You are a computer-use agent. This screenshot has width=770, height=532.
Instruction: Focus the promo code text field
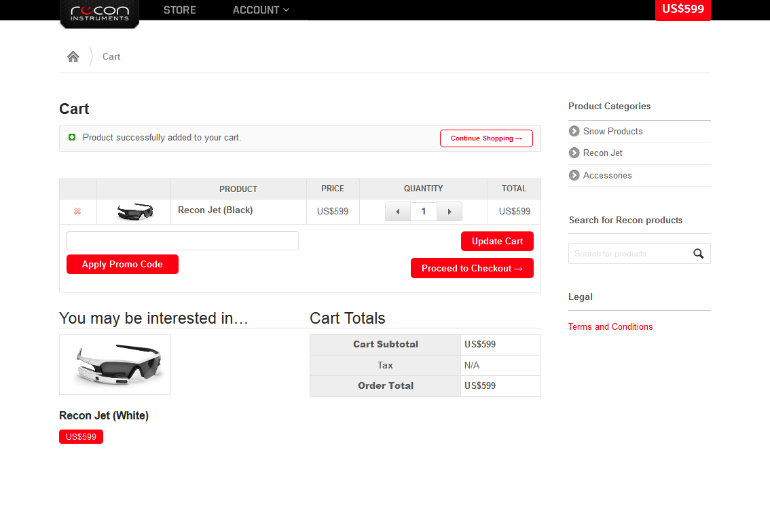[182, 241]
